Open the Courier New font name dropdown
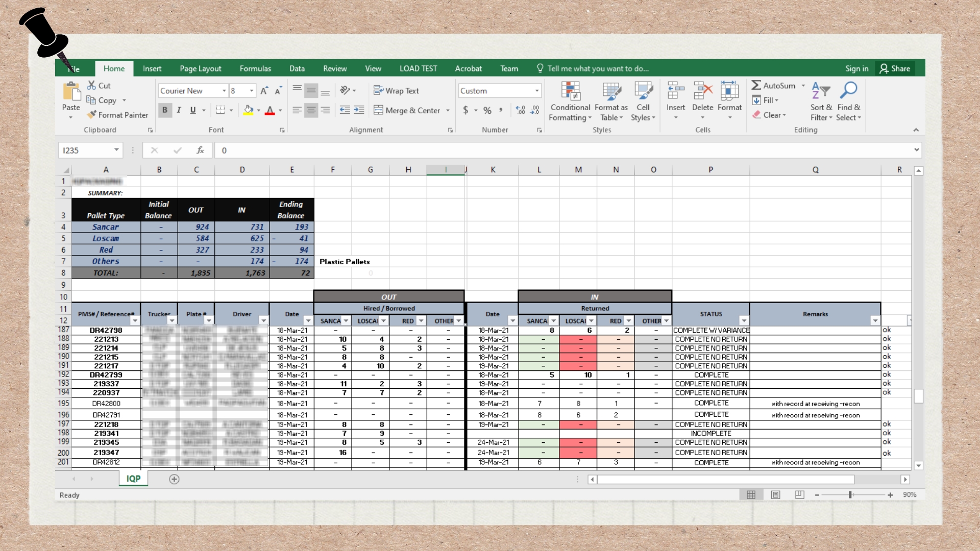This screenshot has height=551, width=980. pyautogui.click(x=224, y=91)
